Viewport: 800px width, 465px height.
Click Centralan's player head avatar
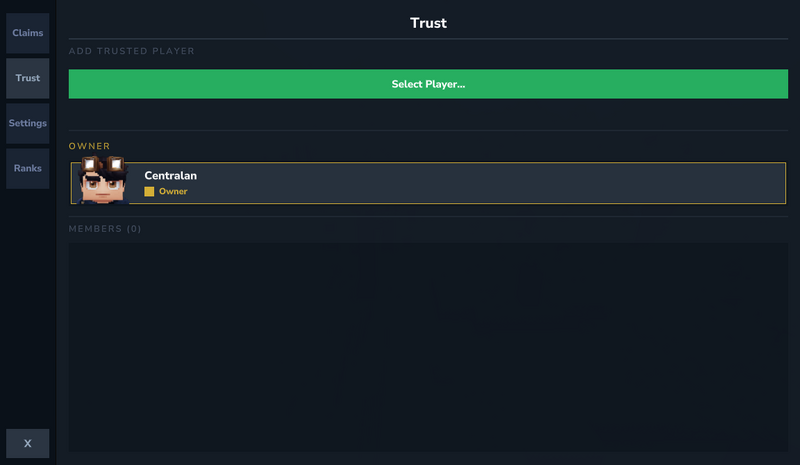tap(104, 184)
